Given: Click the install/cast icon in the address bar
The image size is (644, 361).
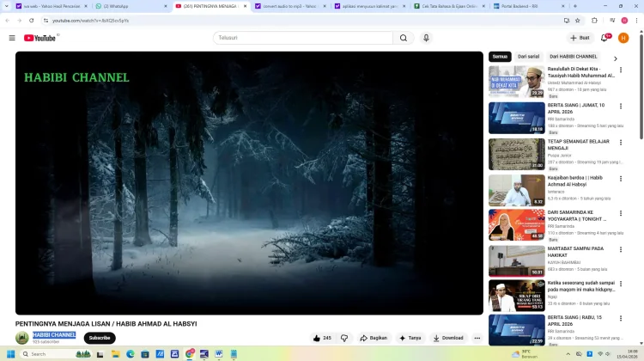Looking at the screenshot, I should click(567, 20).
